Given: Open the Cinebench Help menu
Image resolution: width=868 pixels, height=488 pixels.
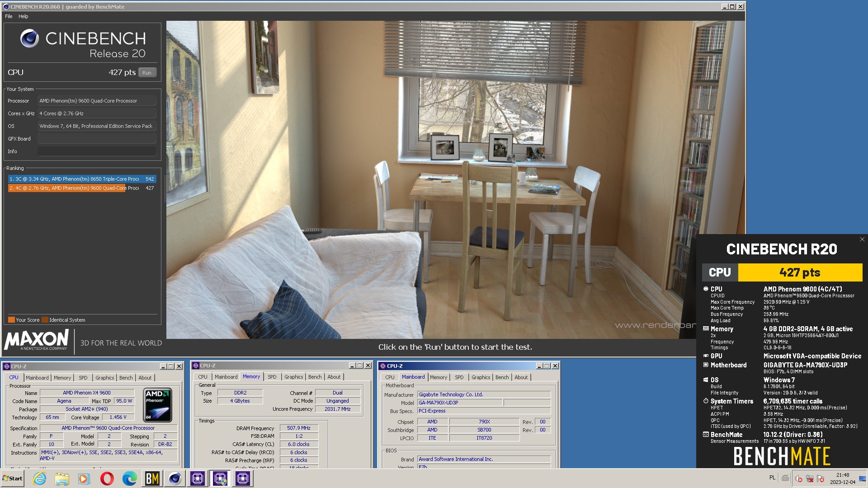Looking at the screenshot, I should pos(23,16).
